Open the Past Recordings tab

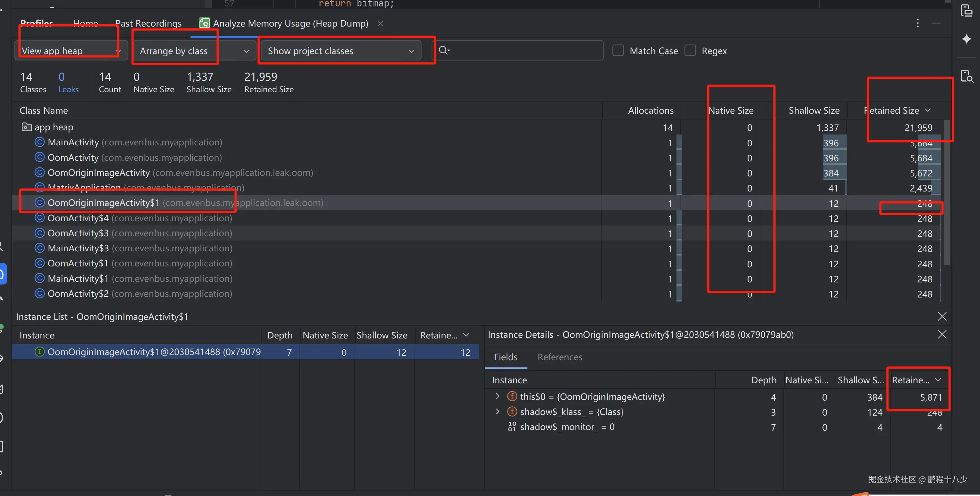tap(148, 23)
